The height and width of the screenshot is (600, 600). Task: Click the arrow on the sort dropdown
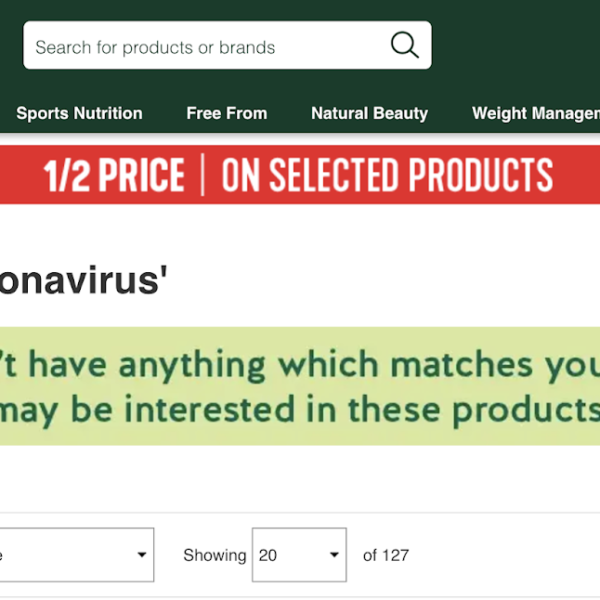click(x=141, y=555)
